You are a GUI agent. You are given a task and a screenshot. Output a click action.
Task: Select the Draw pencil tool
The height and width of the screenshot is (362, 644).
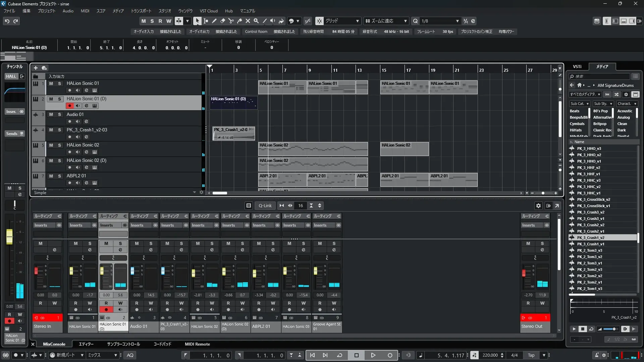(x=214, y=21)
